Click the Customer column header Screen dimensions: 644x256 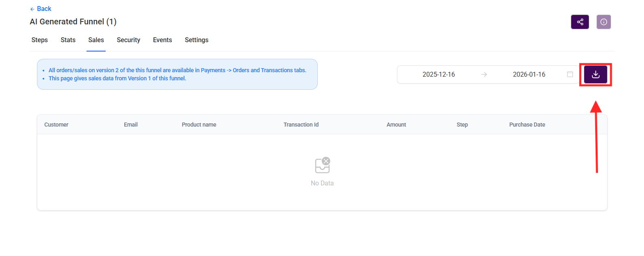click(x=56, y=125)
